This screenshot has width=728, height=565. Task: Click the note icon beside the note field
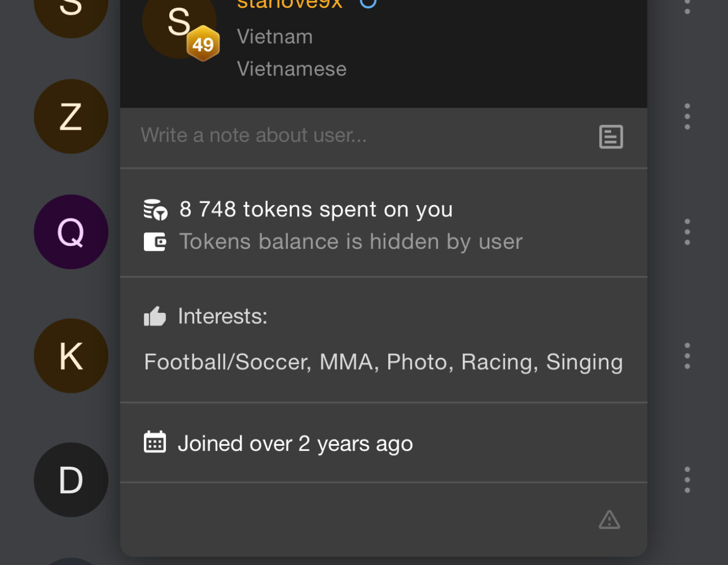(611, 137)
